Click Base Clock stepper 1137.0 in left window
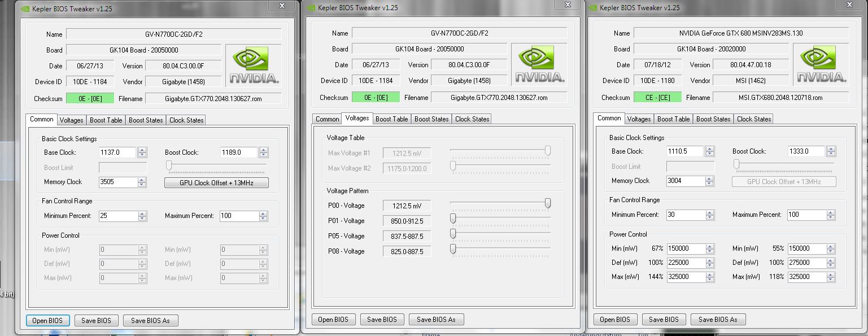Viewport: 868px width, 336px height. coord(142,152)
